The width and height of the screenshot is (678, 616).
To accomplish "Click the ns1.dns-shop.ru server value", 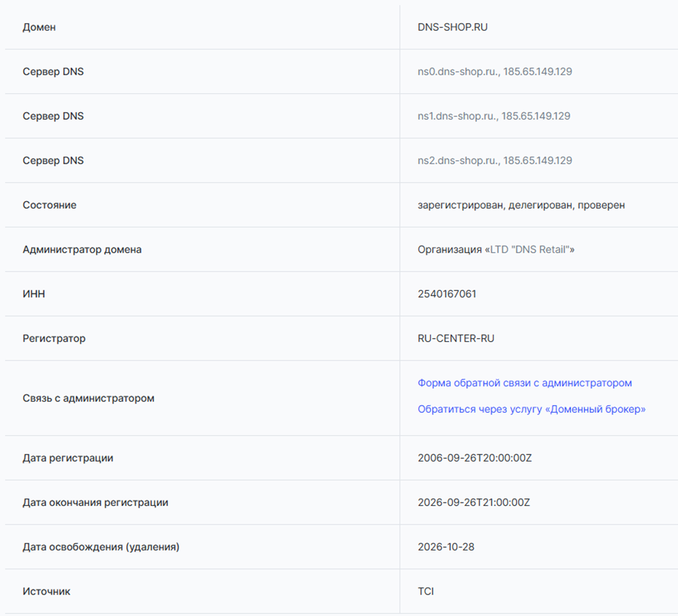I will click(x=494, y=116).
